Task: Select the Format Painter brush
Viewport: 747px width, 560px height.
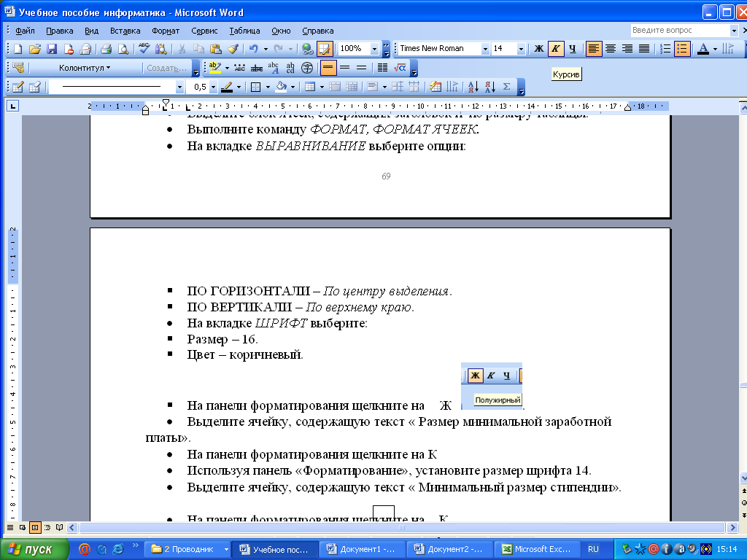Action: coord(233,49)
